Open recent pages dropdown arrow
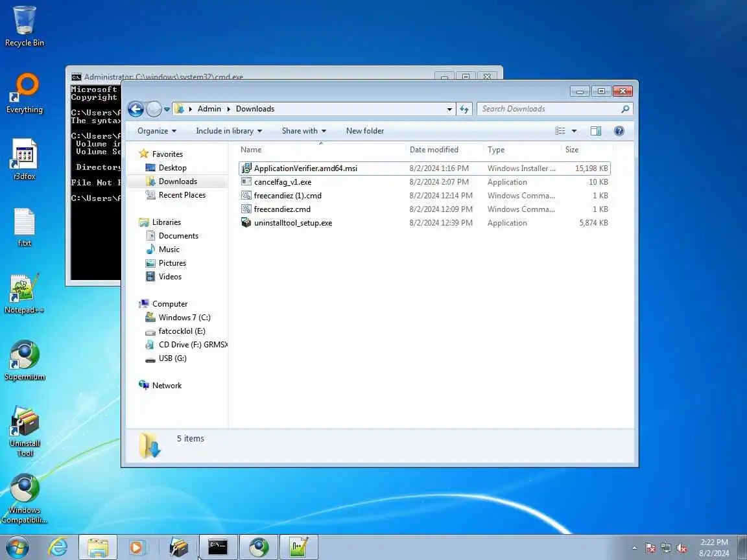Screen dimensions: 747x560 pyautogui.click(x=167, y=109)
